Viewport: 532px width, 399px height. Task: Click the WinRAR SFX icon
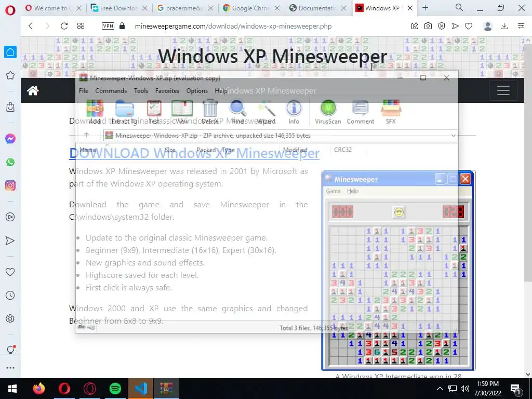click(391, 112)
